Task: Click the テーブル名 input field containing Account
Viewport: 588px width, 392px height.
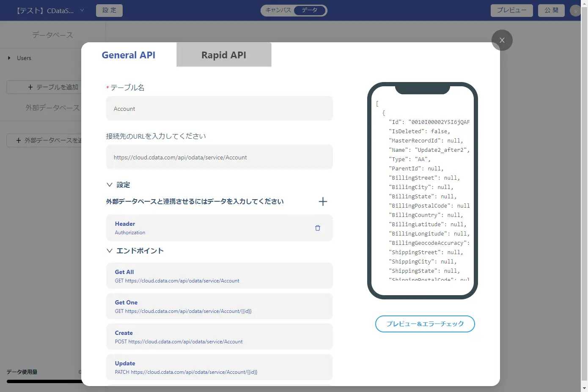Action: 220,109
